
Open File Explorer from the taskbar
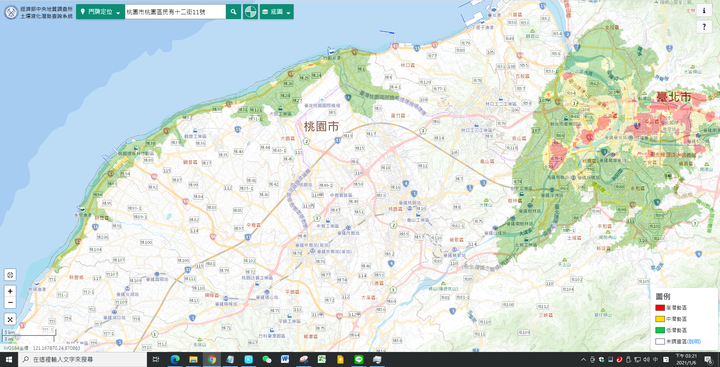(x=193, y=360)
